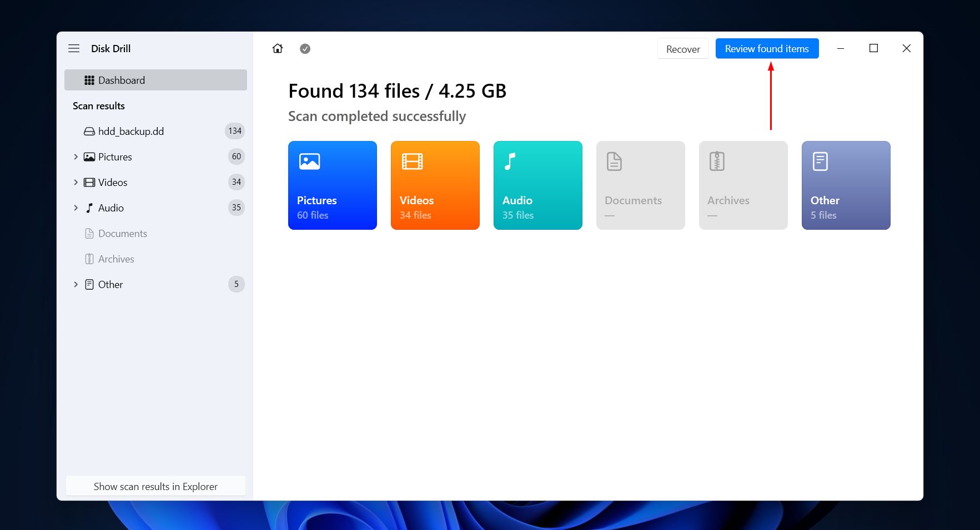Expand the Videos tree node

pos(76,183)
